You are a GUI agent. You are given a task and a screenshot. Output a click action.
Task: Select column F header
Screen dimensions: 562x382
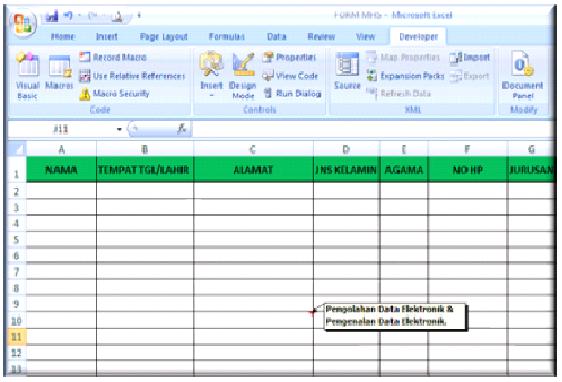tap(467, 149)
